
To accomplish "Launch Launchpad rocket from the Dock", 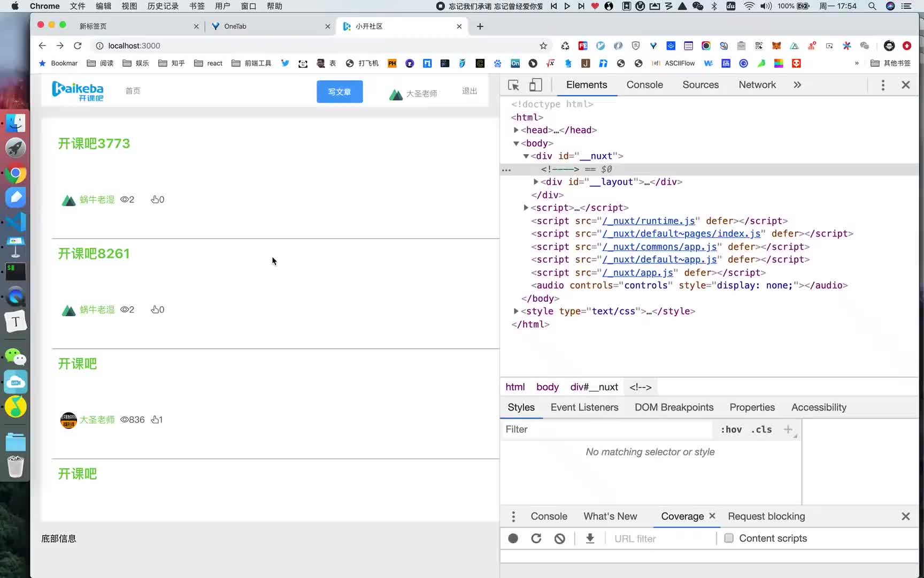I will [16, 148].
